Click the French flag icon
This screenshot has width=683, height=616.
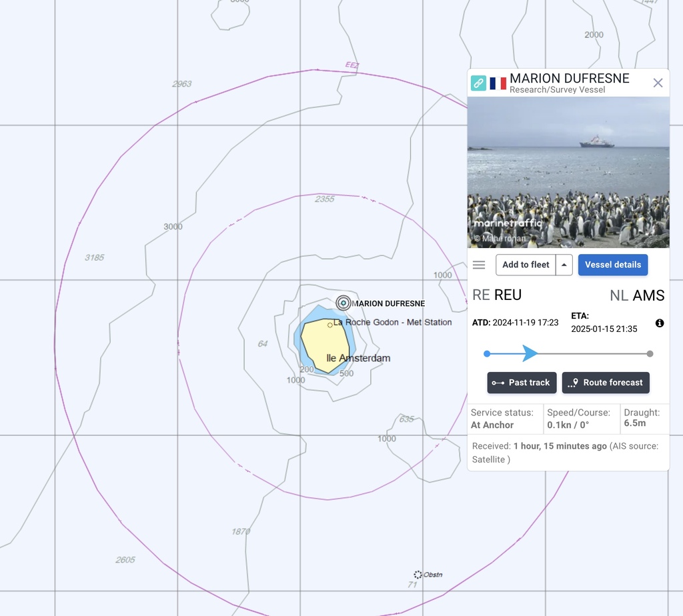498,83
